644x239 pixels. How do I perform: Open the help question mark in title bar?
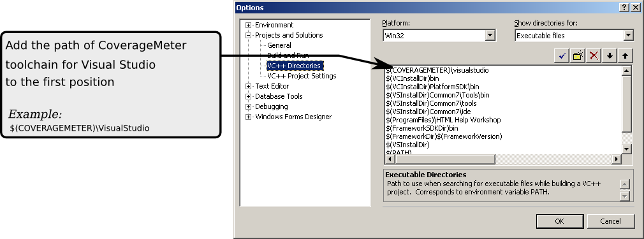coord(624,8)
